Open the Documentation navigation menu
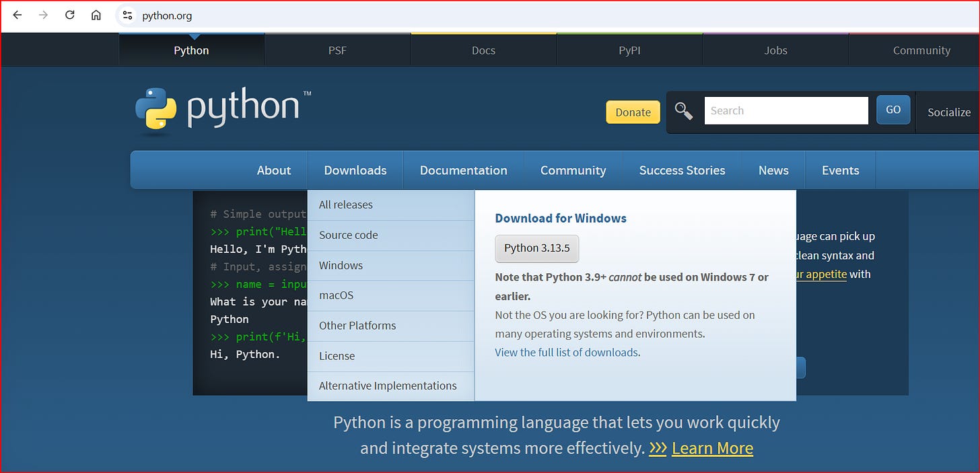 (x=464, y=170)
